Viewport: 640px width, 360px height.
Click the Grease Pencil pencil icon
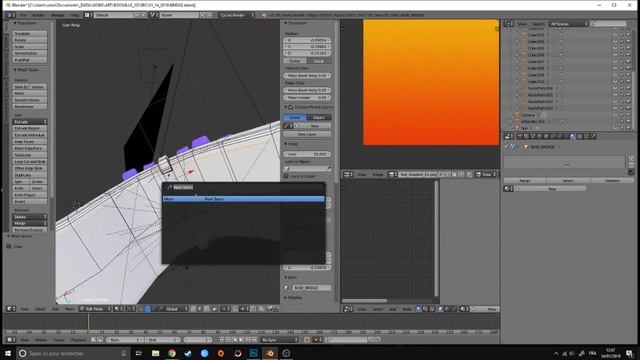(286, 126)
